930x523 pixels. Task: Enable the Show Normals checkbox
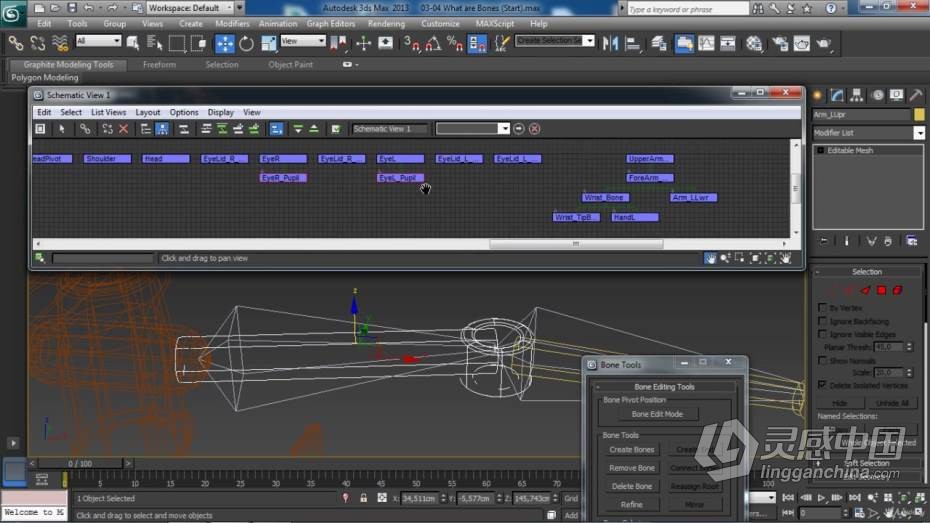(x=822, y=360)
